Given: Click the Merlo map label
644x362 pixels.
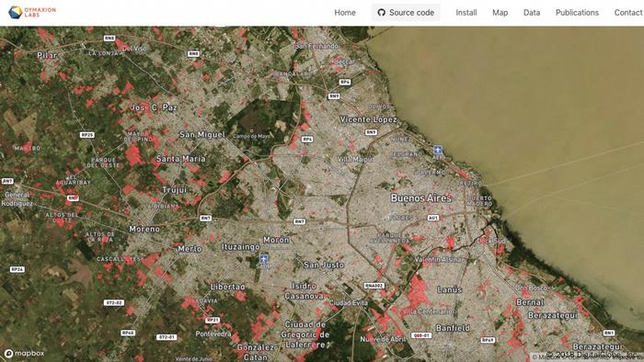Looking at the screenshot, I should pos(190,248).
